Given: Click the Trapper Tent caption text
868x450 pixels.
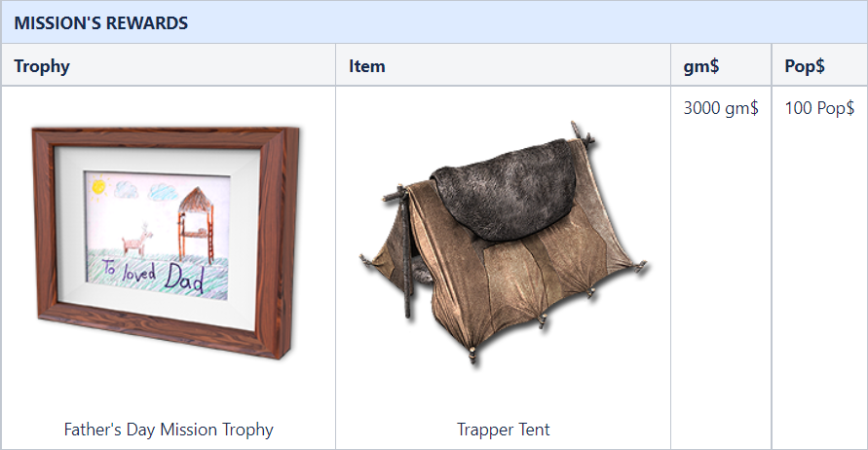Looking at the screenshot, I should [504, 430].
